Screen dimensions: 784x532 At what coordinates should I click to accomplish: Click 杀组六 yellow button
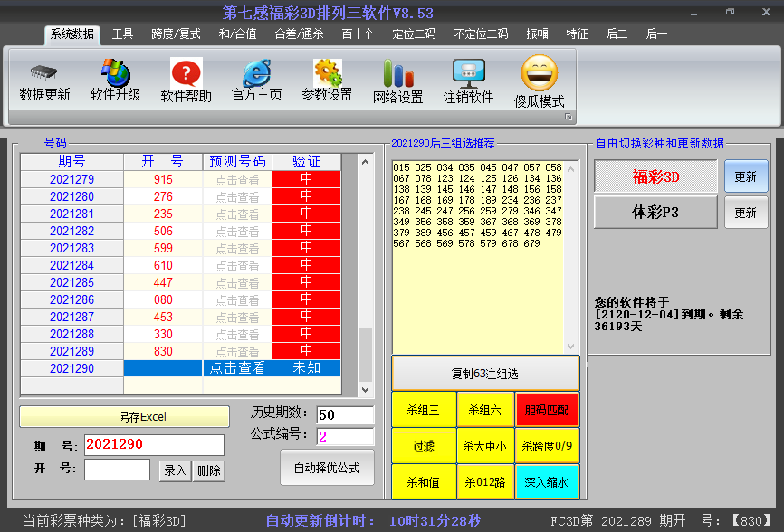485,410
